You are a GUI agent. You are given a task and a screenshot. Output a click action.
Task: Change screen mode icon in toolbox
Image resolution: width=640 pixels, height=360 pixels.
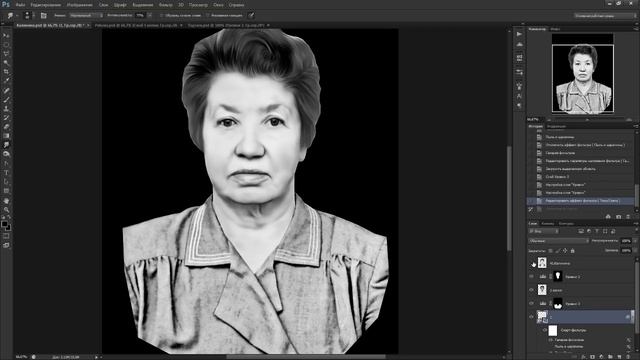point(6,245)
